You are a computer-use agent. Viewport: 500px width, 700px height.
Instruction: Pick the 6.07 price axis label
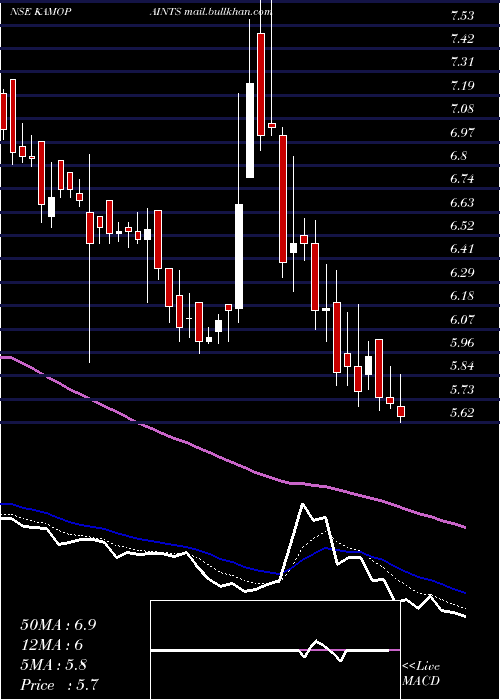[462, 320]
